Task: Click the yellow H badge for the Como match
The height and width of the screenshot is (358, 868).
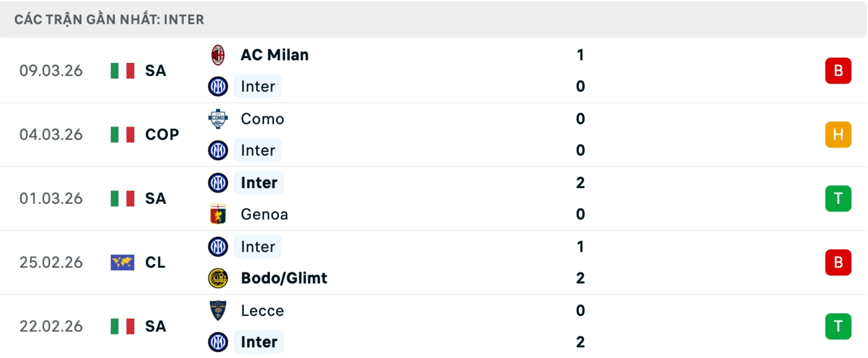Action: pos(839,134)
